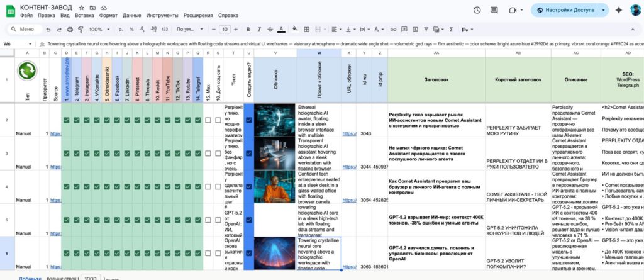Image resolution: width=644 pixels, height=280 pixels.
Task: Toggle bold formatting
Action: [248, 30]
